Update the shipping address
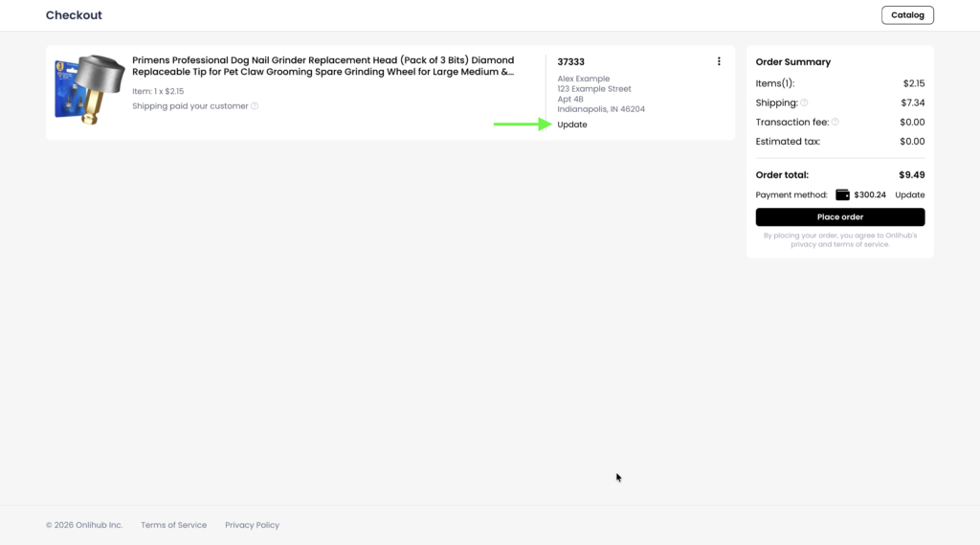 tap(572, 125)
